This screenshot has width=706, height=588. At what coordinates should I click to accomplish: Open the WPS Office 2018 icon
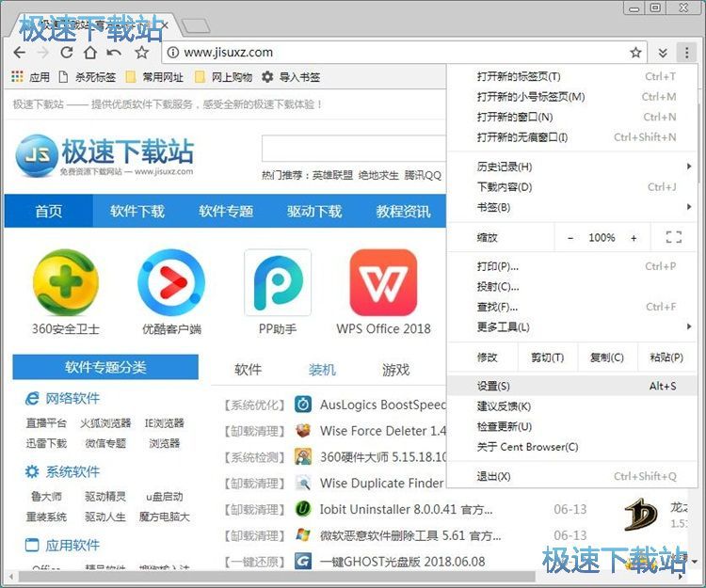tap(384, 282)
